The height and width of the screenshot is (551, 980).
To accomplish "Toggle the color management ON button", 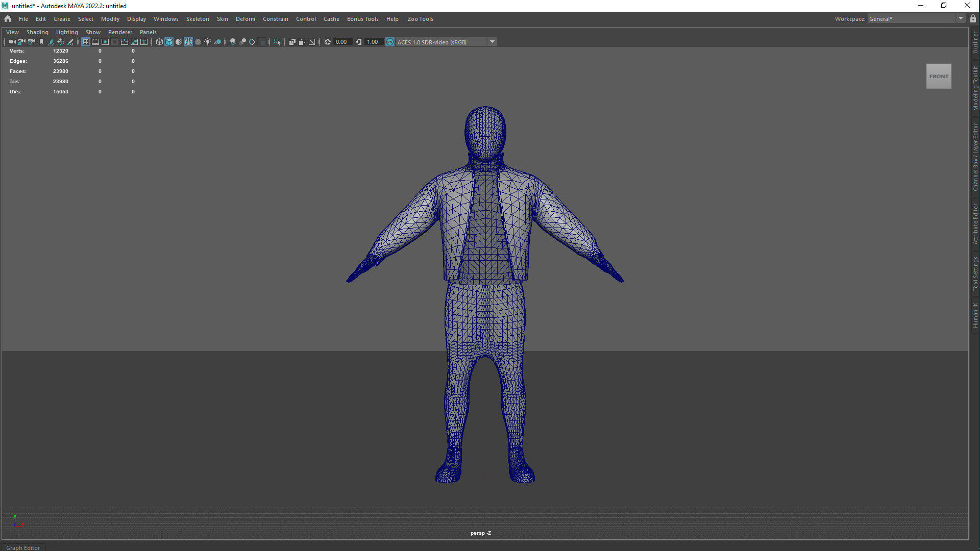I will pyautogui.click(x=390, y=42).
